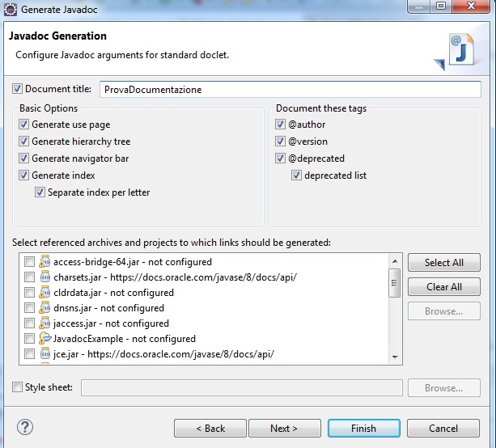Check the charsets.jar entry checkbox
This screenshot has height=448, width=496.
click(29, 277)
